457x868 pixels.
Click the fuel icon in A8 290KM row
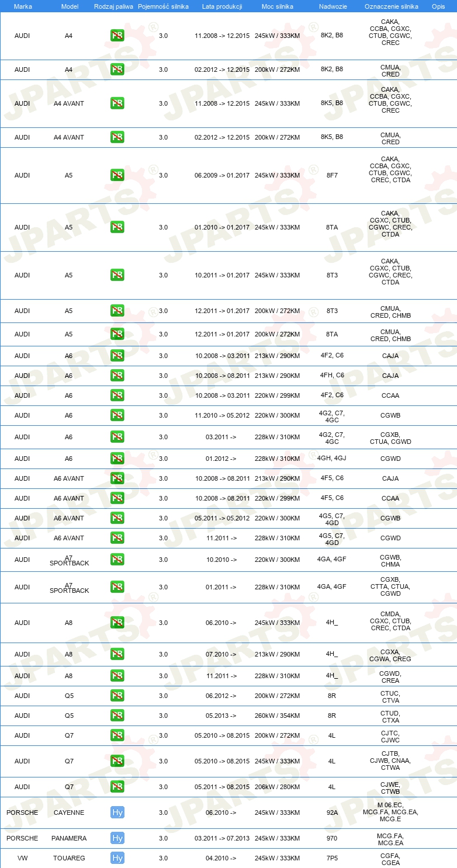[x=117, y=654]
